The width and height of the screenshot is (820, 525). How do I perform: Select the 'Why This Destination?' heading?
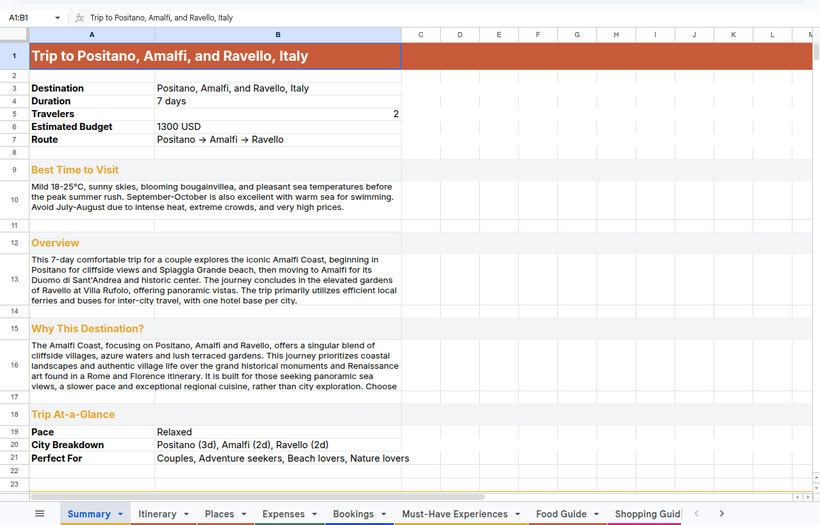point(215,329)
